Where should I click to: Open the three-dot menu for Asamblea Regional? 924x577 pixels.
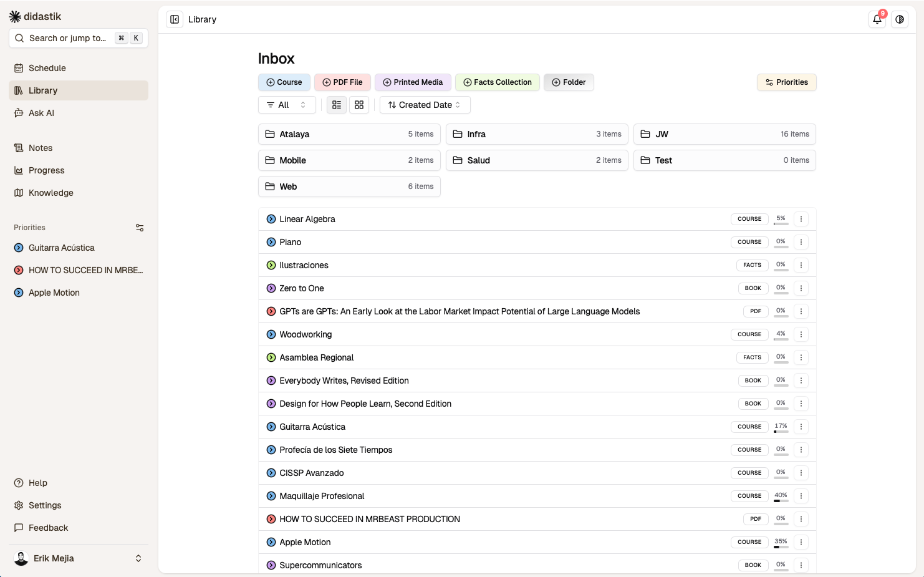click(x=801, y=357)
